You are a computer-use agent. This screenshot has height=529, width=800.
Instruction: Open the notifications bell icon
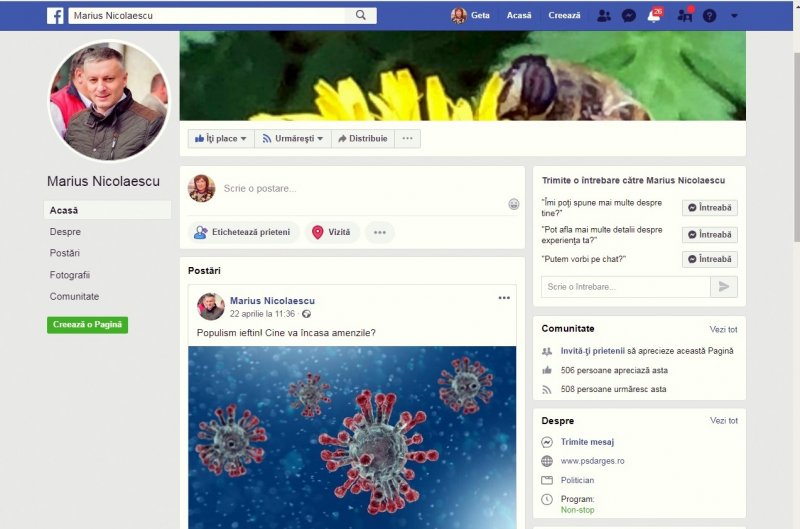[654, 16]
